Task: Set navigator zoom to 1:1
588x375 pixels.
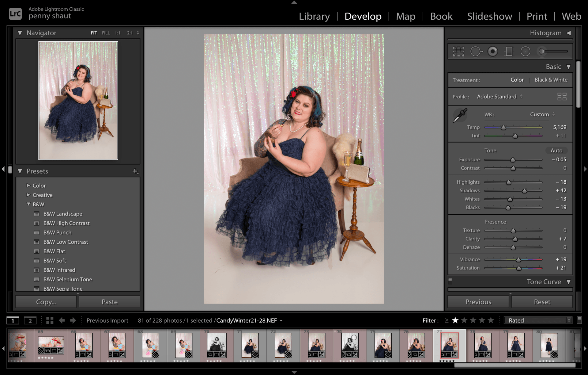Action: (x=118, y=33)
